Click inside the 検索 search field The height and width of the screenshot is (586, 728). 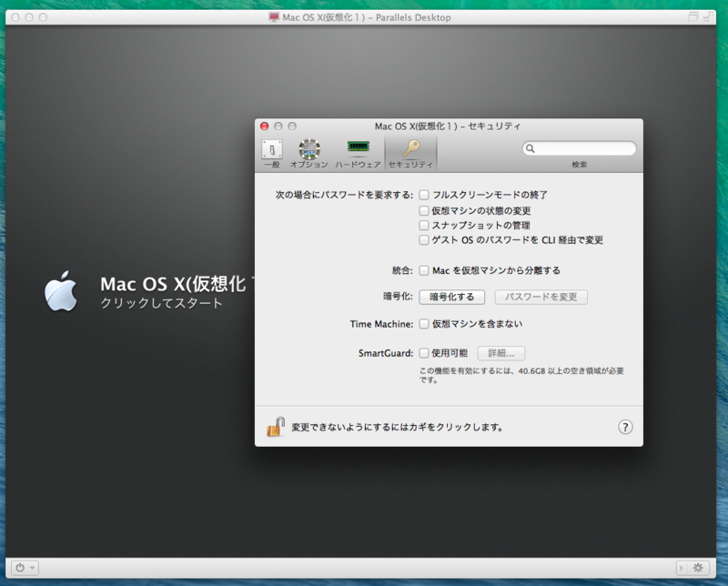click(579, 148)
